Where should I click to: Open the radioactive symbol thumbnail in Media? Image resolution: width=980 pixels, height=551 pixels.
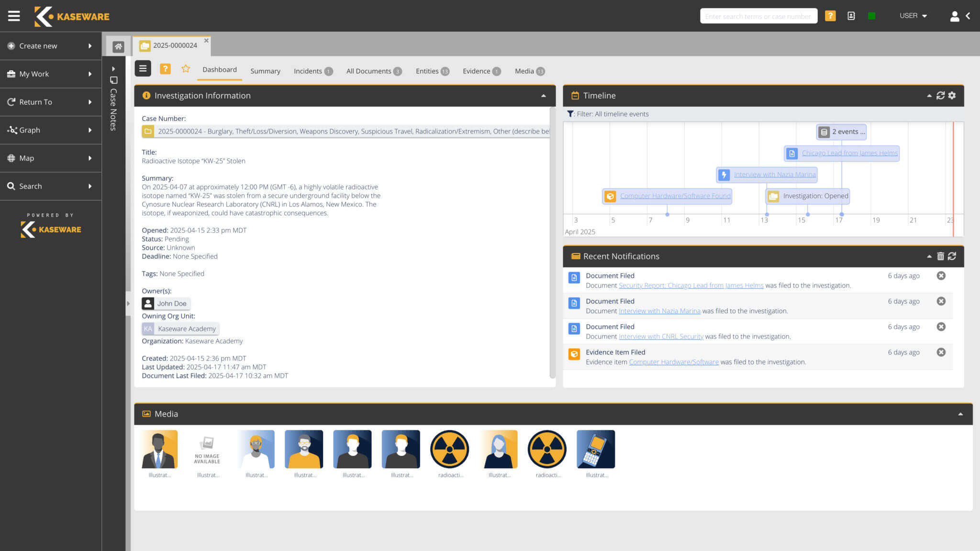click(x=449, y=449)
